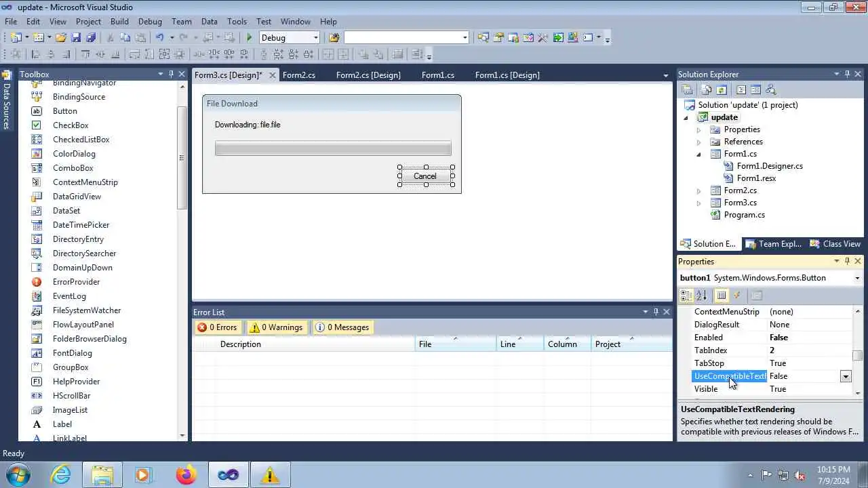Click the Start Debugging green arrow
This screenshot has height=488, width=868.
coord(250,38)
